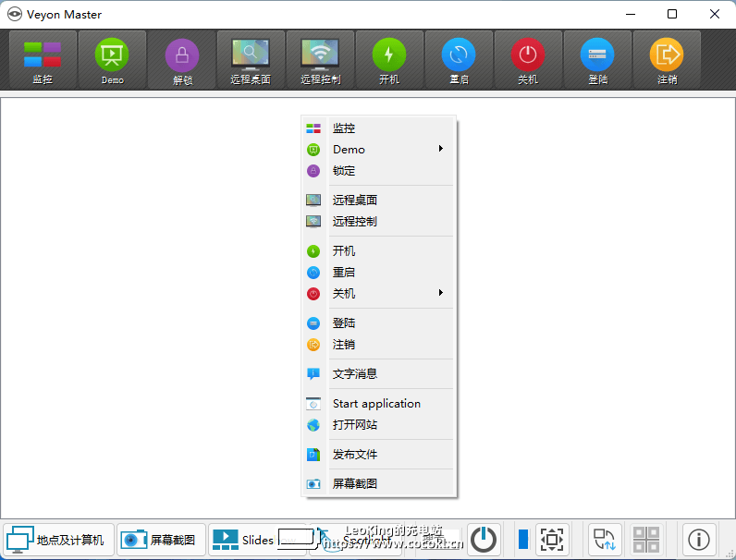Launch 远程控制 from the top toolbar

click(320, 60)
